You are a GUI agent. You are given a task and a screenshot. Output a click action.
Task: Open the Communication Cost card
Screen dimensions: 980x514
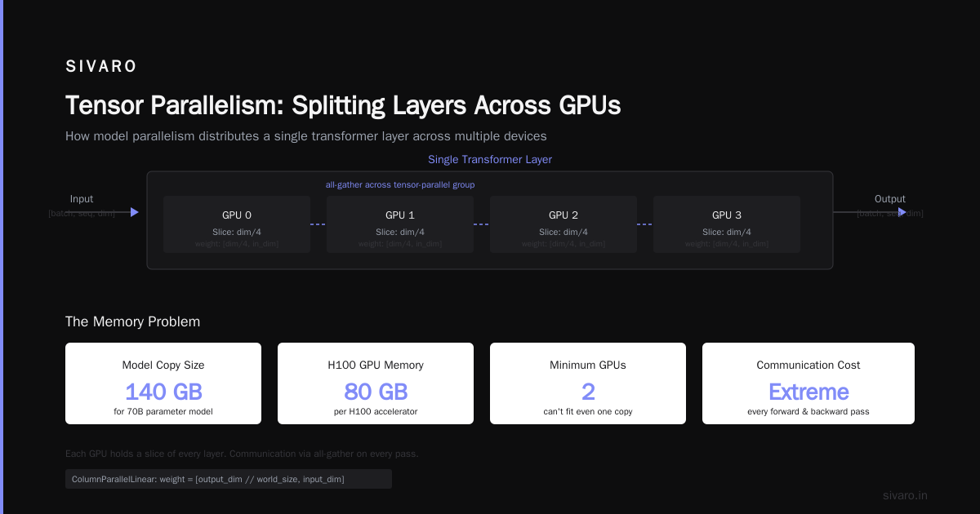(808, 383)
